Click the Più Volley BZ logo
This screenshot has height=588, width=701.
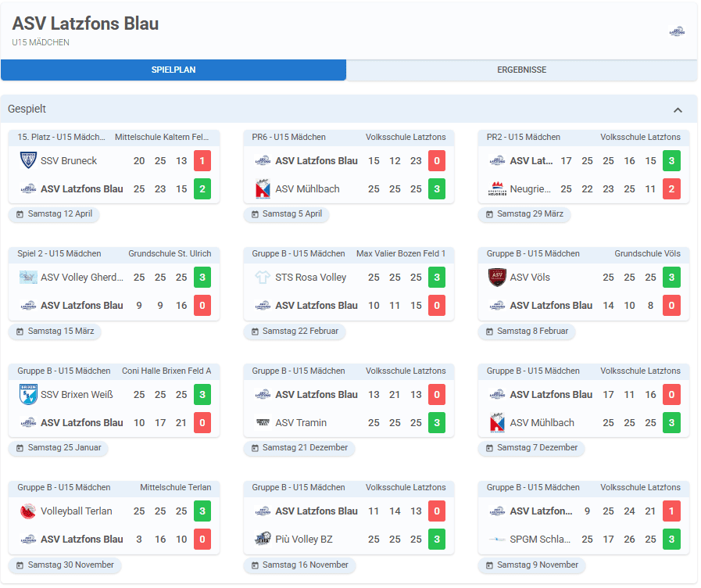click(x=263, y=539)
